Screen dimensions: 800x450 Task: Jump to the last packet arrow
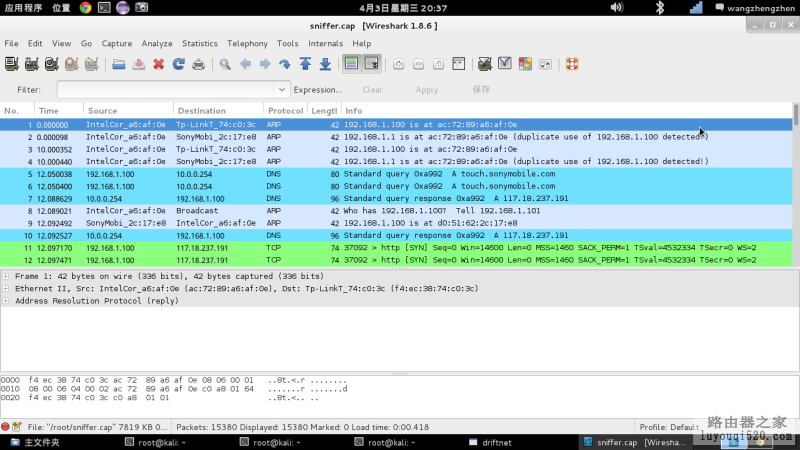[x=325, y=64]
